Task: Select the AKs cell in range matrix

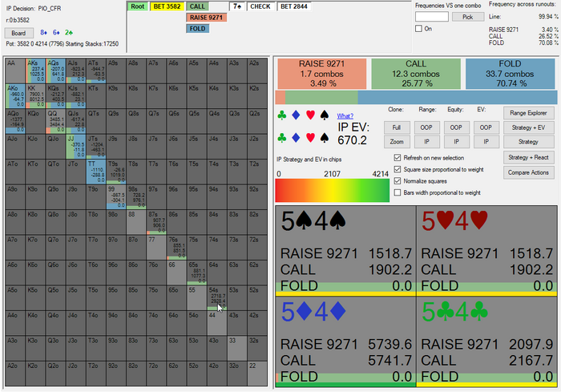Action: tap(35, 71)
